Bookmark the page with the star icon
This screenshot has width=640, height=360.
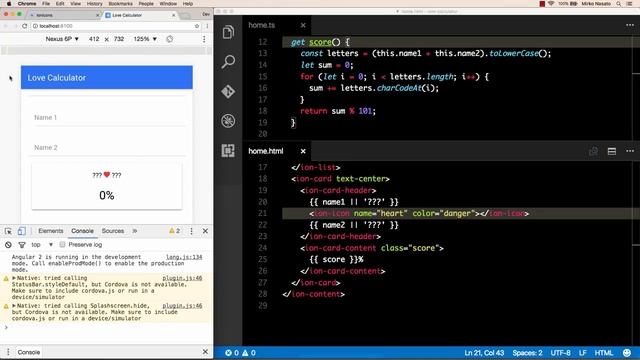pyautogui.click(x=197, y=26)
